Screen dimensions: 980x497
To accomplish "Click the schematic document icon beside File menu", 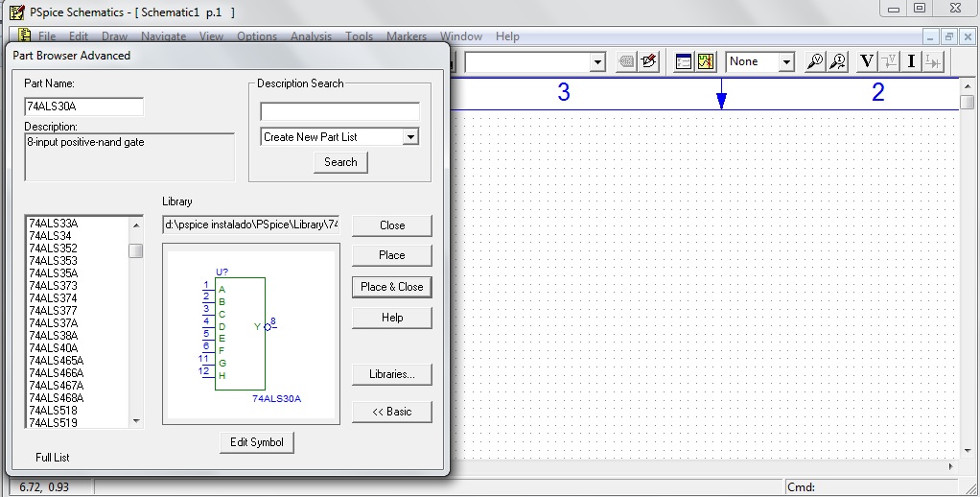I will [x=24, y=35].
